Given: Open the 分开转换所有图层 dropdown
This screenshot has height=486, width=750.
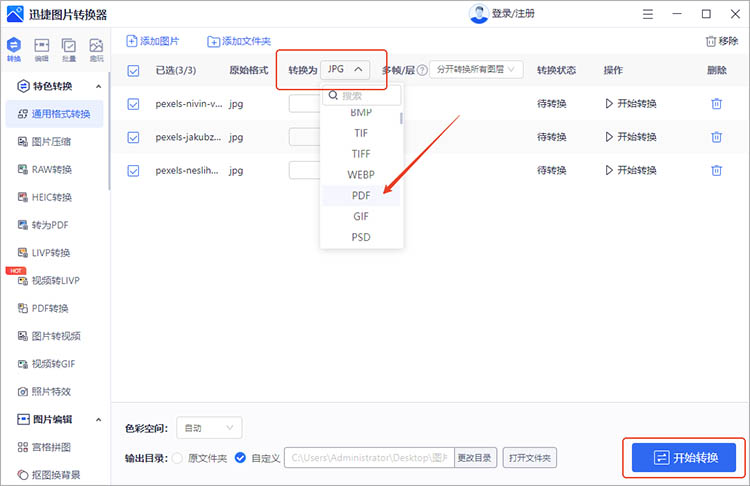Looking at the screenshot, I should [x=476, y=70].
